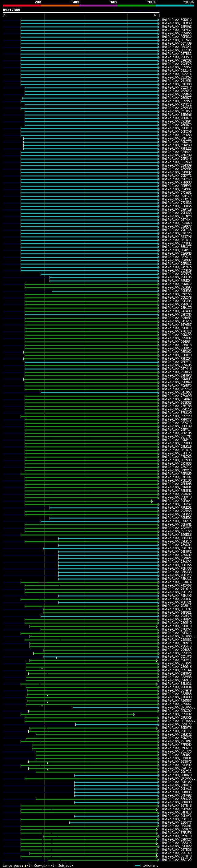Select alignment label UniRef100_A9P8W9
This screenshot has height=868, width=197.
[x=177, y=474]
